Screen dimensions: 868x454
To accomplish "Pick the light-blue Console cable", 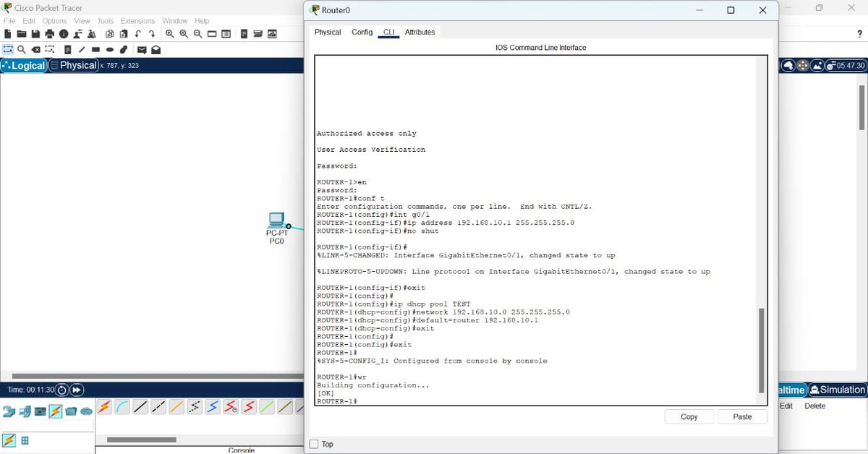I will point(122,407).
